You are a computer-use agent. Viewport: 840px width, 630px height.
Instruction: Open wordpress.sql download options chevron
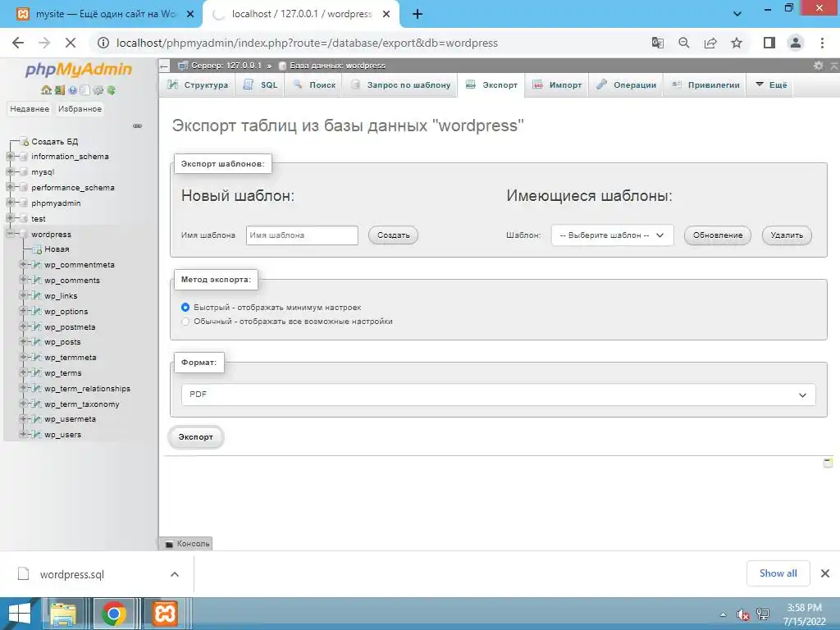175,574
